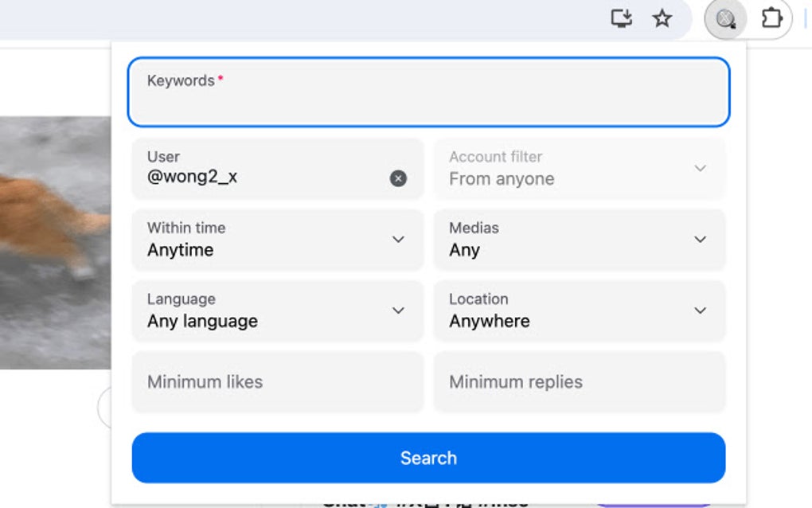
Task: Click the chevron arrow beside From anyone
Action: click(700, 168)
